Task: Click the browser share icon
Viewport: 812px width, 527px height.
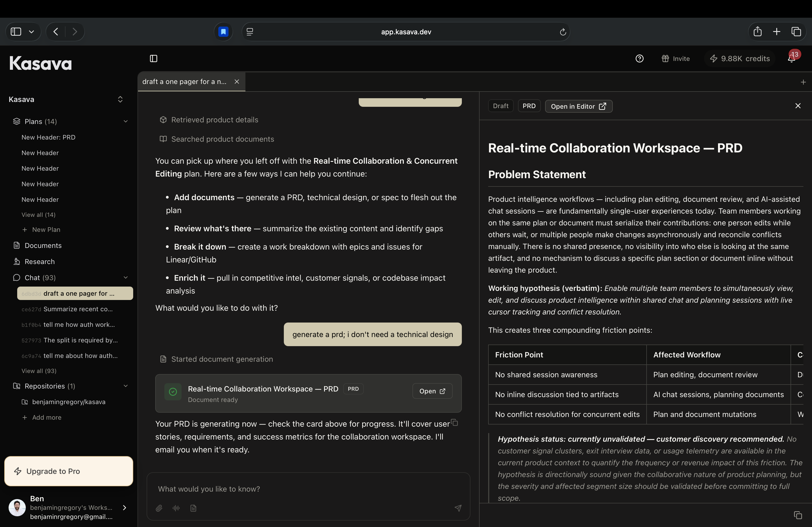Action: pyautogui.click(x=757, y=32)
